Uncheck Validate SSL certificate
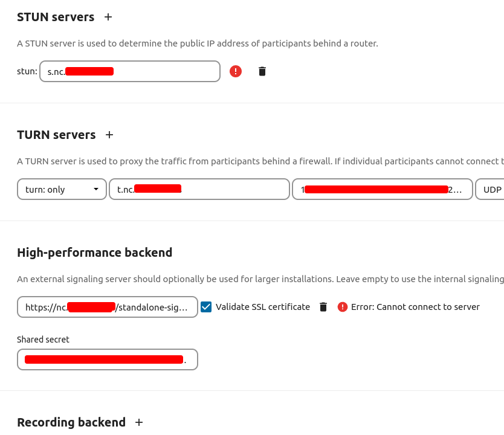This screenshot has width=504, height=435. (x=206, y=306)
